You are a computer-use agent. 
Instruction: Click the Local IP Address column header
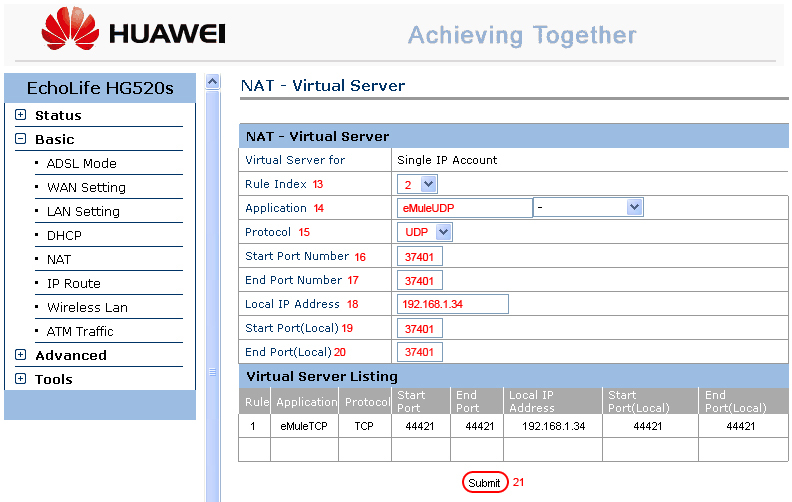pyautogui.click(x=531, y=401)
